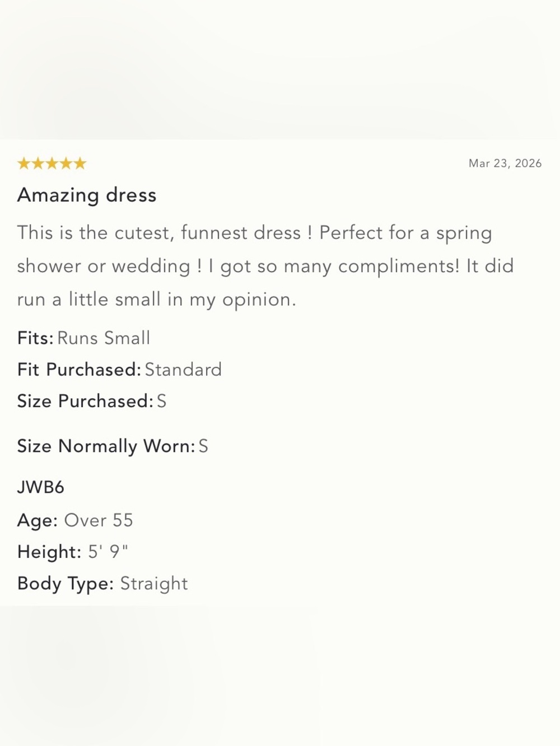Screen dimensions: 560x746
Task: Click the Fits: Runs Small label
Action: [x=84, y=338]
